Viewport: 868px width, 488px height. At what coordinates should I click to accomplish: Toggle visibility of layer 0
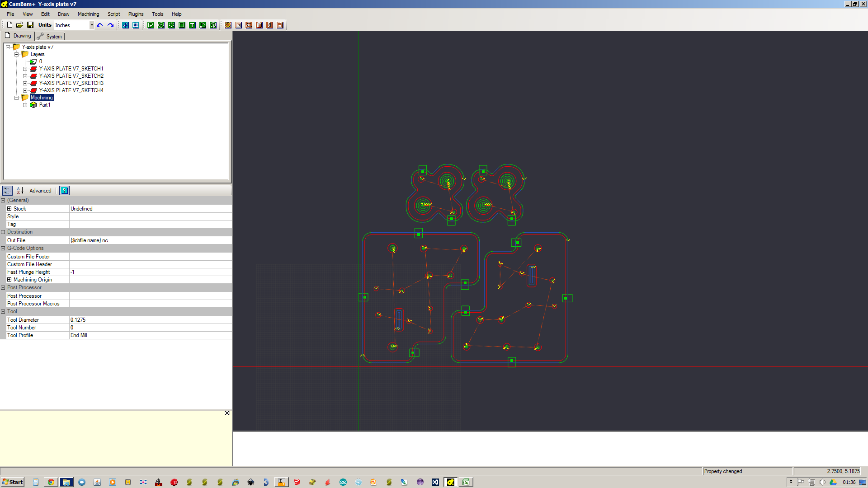[x=34, y=61]
